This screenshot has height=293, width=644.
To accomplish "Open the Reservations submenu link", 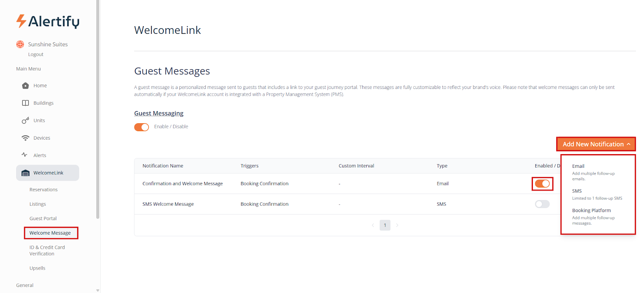I will pyautogui.click(x=43, y=190).
